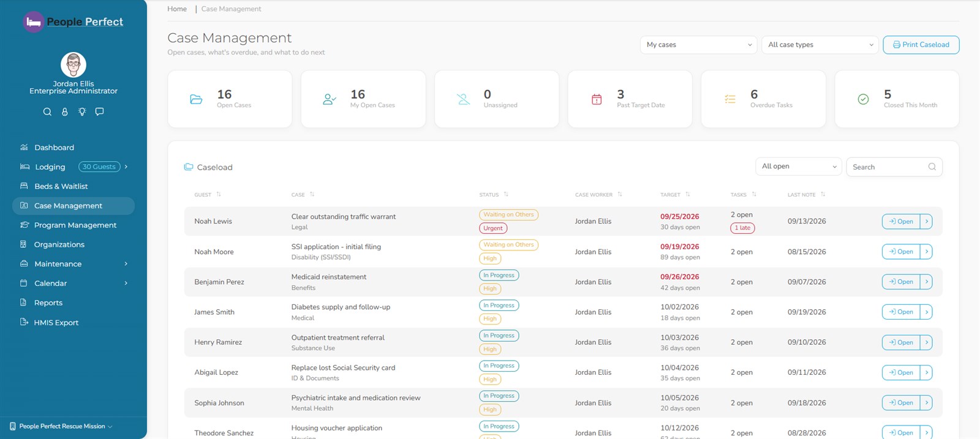The height and width of the screenshot is (439, 980).
Task: Expand actions arrow for Noah Lewis row
Action: 926,222
